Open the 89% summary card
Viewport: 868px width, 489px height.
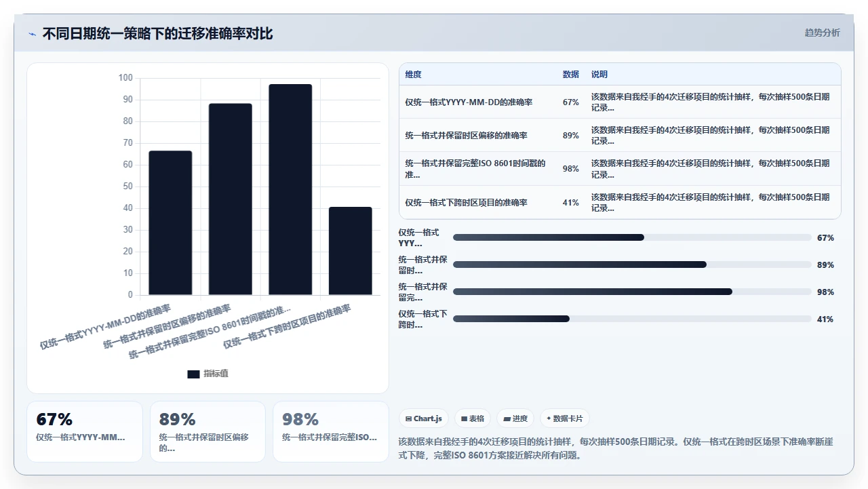[208, 431]
